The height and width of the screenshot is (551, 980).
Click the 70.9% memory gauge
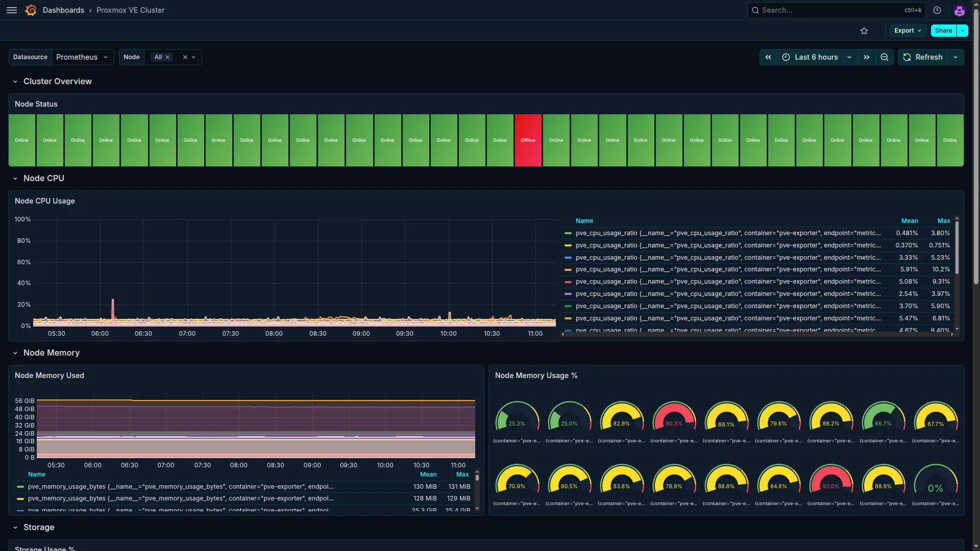tap(517, 479)
